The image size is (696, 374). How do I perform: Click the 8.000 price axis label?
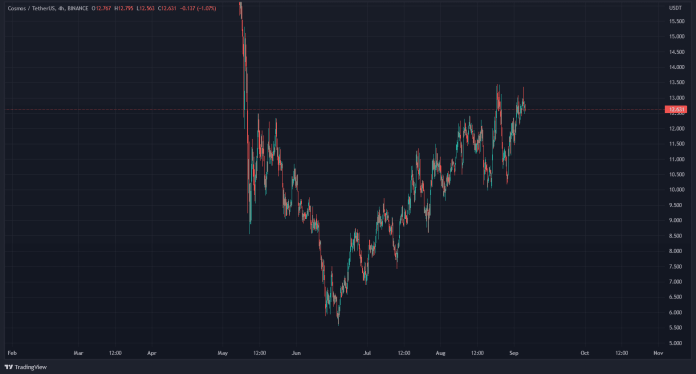676,251
